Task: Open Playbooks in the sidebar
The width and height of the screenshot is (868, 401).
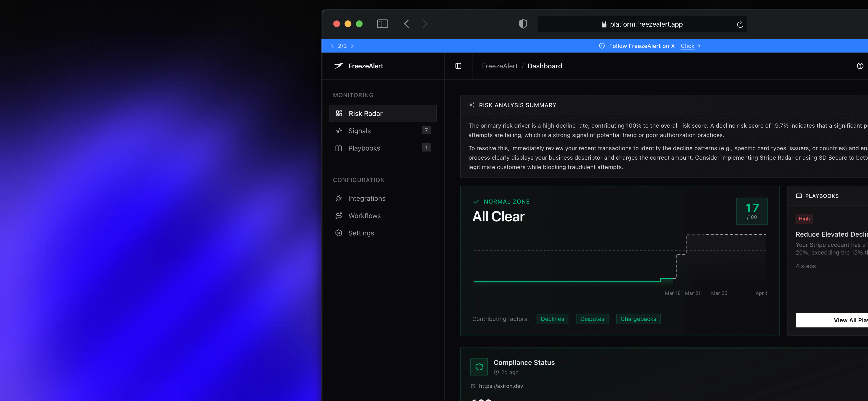Action: tap(383, 148)
